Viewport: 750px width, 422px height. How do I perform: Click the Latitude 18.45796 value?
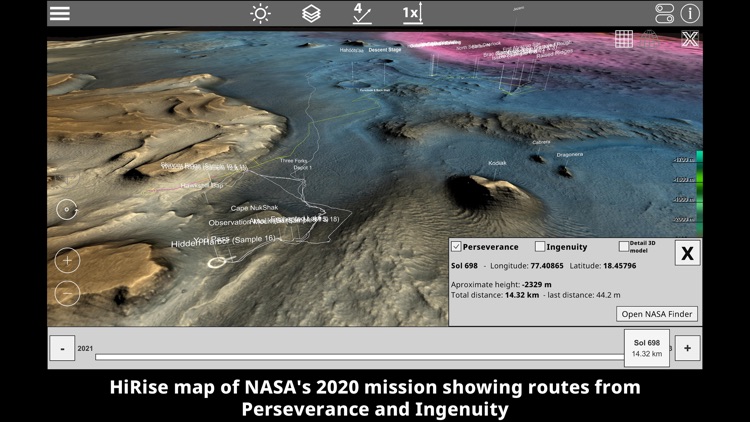click(619, 266)
